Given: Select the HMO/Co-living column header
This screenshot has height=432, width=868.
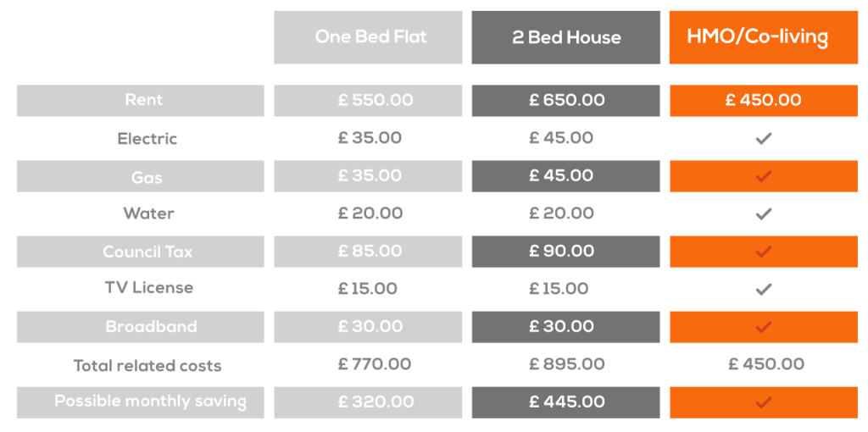Looking at the screenshot, I should 758,37.
